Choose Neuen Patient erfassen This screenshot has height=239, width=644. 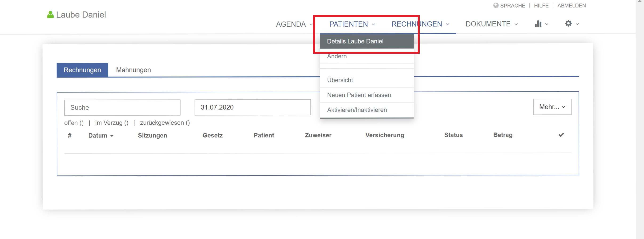point(367,95)
